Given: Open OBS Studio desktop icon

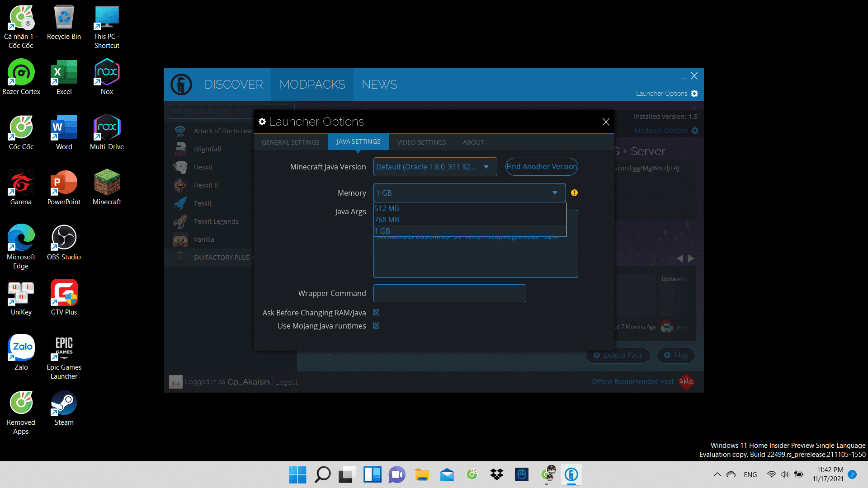Looking at the screenshot, I should (64, 238).
